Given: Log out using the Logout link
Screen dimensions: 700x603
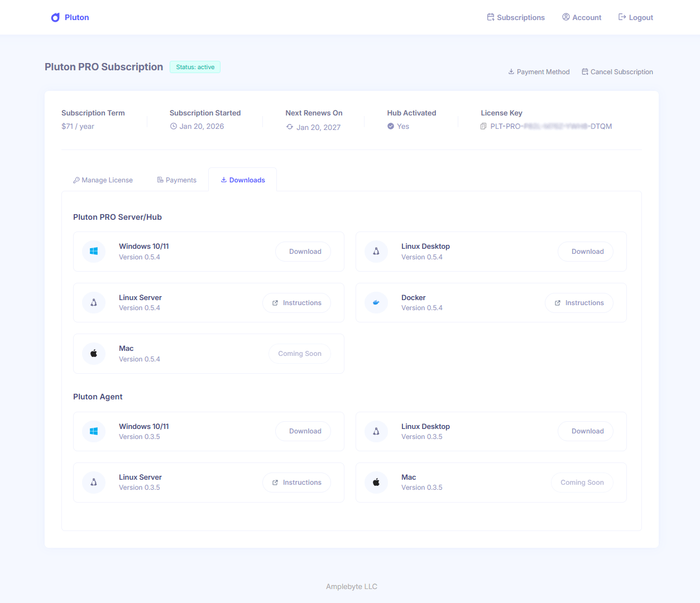Looking at the screenshot, I should [635, 17].
